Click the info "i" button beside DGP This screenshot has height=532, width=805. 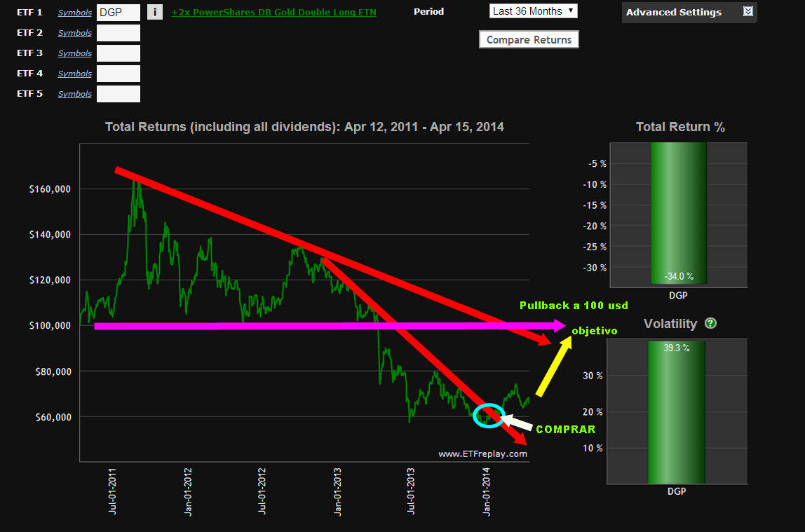[x=155, y=13]
